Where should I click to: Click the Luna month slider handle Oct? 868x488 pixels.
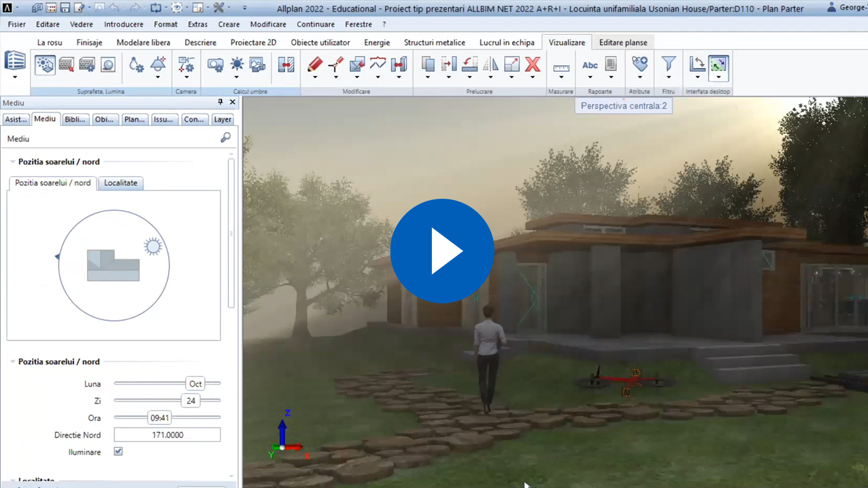click(195, 384)
